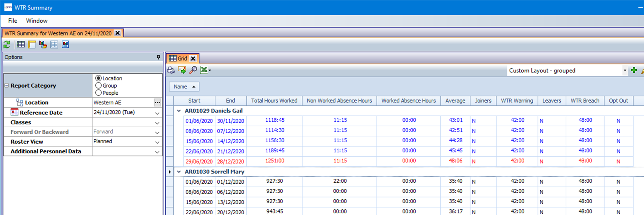The height and width of the screenshot is (215, 644).
Task: Select the Group report category option
Action: click(x=99, y=86)
